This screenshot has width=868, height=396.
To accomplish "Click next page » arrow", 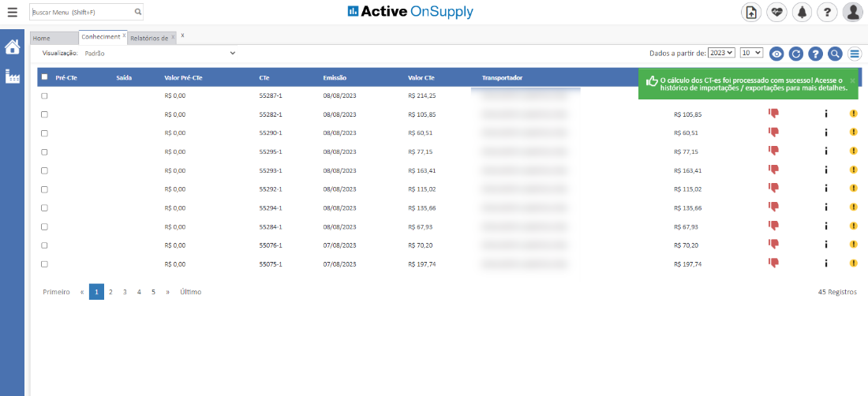I will pos(167,292).
